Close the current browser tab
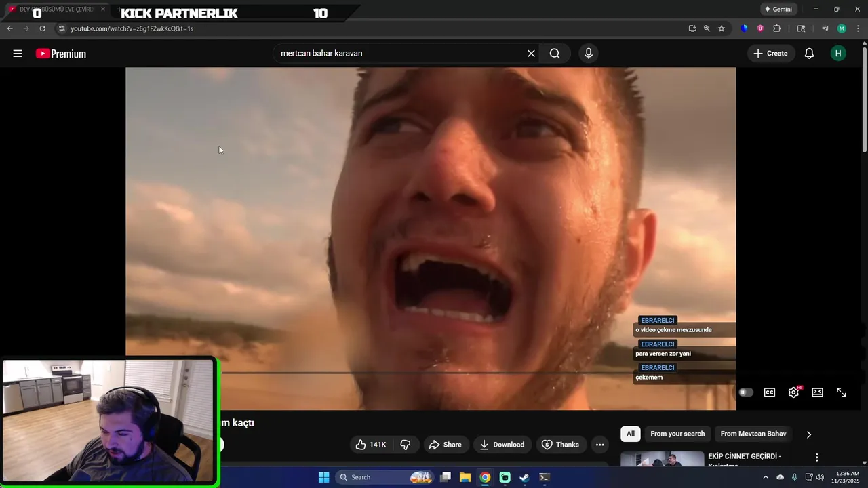This screenshot has height=488, width=868. point(103,9)
